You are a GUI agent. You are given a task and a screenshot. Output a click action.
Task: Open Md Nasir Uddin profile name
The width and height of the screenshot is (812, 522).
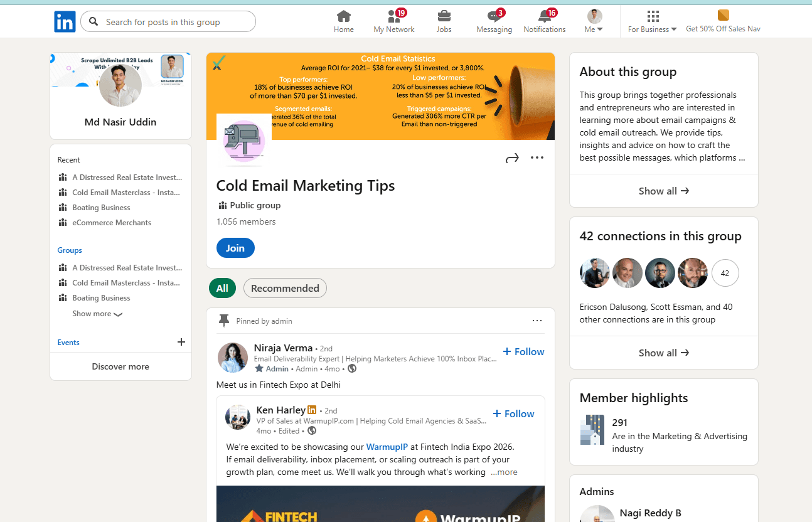tap(120, 122)
